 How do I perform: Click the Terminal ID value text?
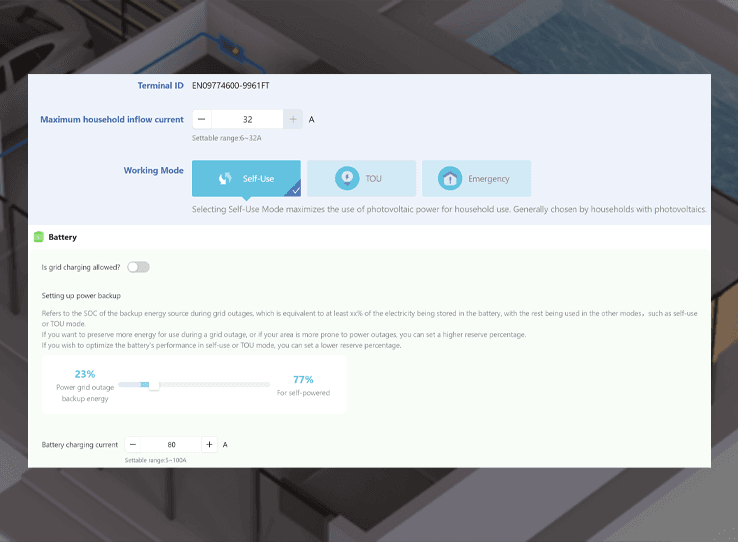coord(231,86)
